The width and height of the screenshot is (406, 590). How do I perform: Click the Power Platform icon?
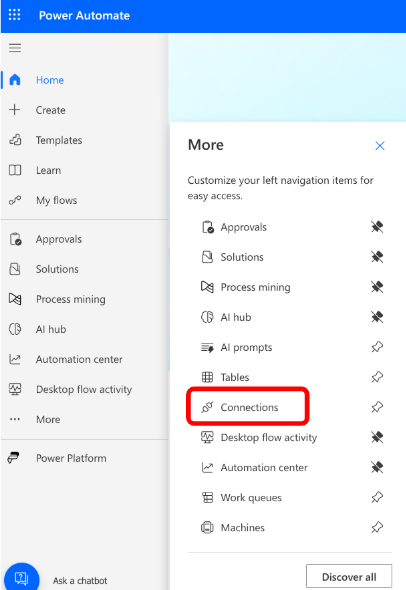[14, 458]
